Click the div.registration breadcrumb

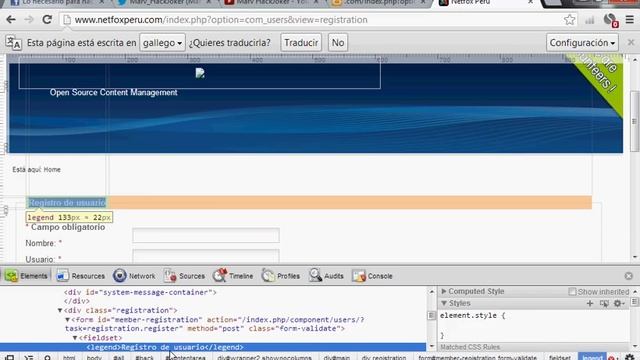pos(384,357)
